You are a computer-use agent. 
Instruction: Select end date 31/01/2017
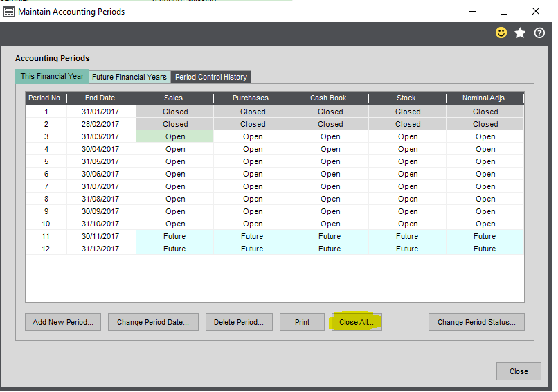tap(101, 112)
